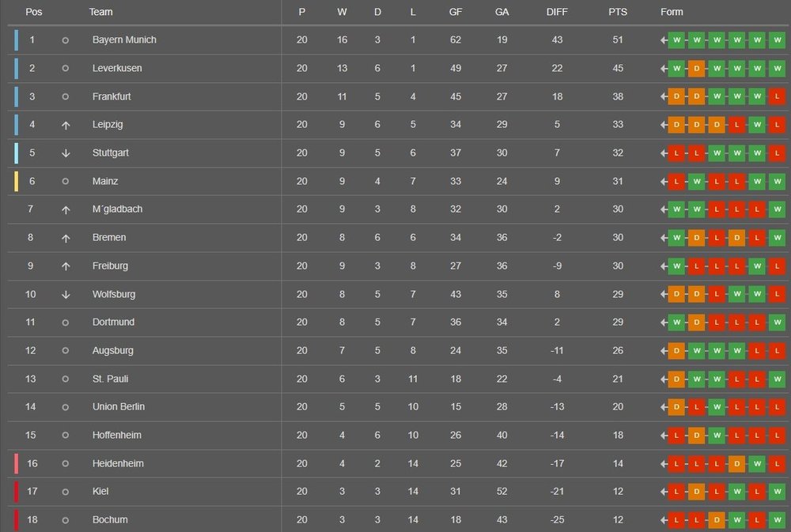This screenshot has width=791, height=532.
Task: Click the unchanged-position circle beside Mainz
Action: tap(66, 182)
